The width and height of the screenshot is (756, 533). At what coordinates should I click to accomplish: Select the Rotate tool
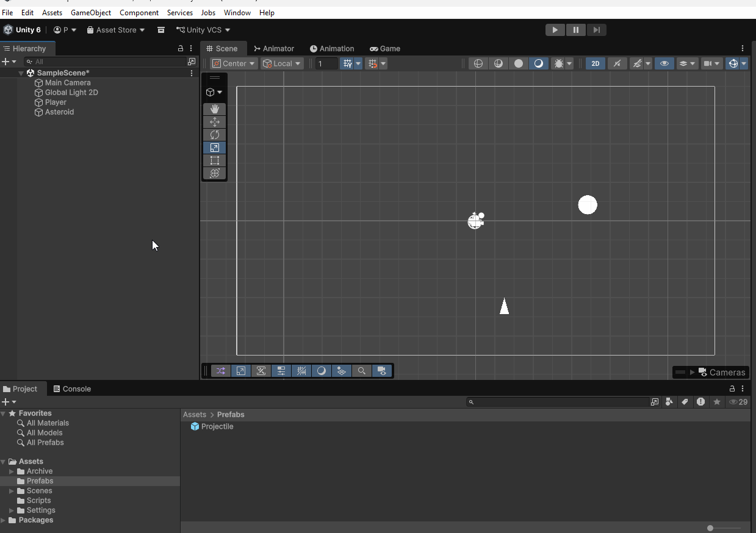tap(215, 134)
